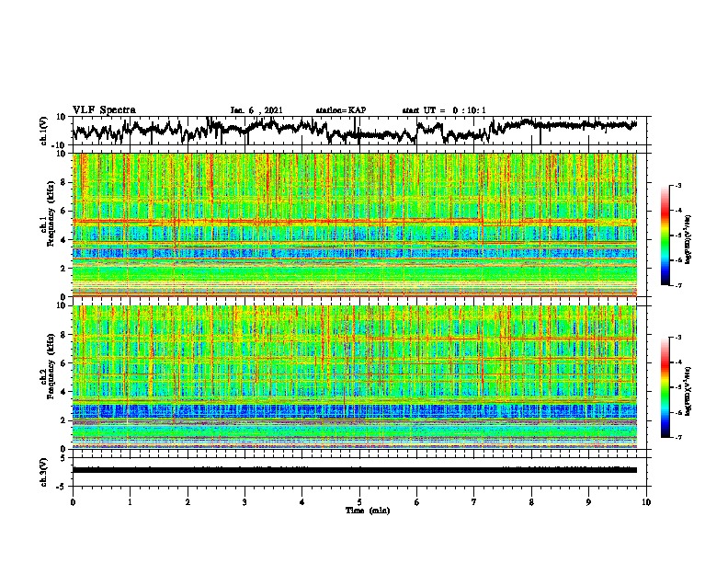728x563 pixels.
Task: Click the ch.2 log(PSD) colorbar label
Action: [688, 391]
